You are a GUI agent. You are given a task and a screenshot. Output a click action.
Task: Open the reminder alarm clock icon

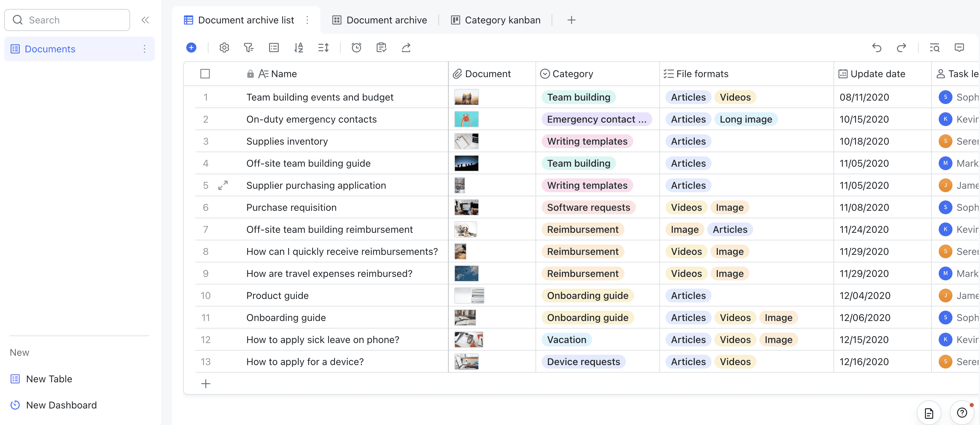tap(356, 48)
